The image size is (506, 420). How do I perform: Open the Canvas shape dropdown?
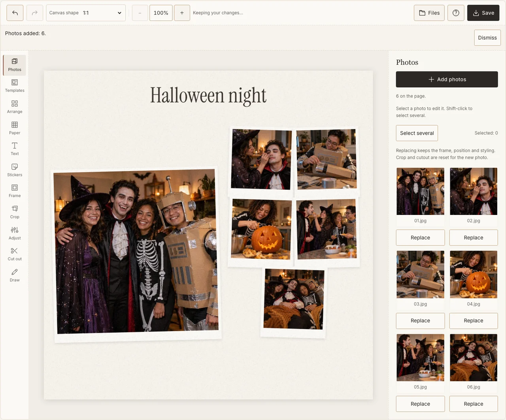tap(86, 13)
